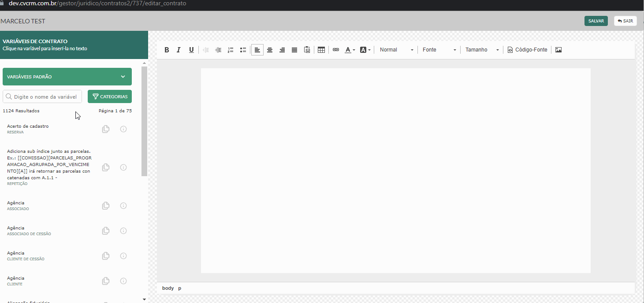644x303 pixels.
Task: Open the Fonte dropdown
Action: point(439,50)
